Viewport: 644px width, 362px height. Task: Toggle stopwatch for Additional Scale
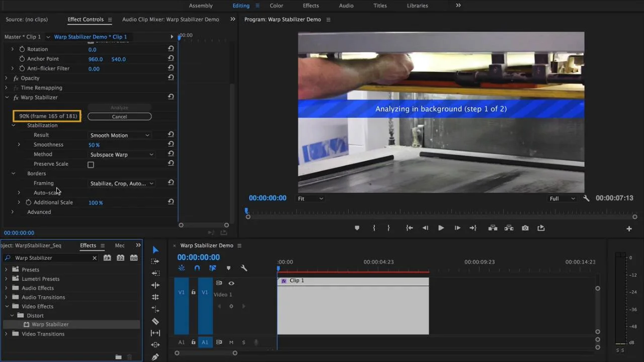(28, 202)
